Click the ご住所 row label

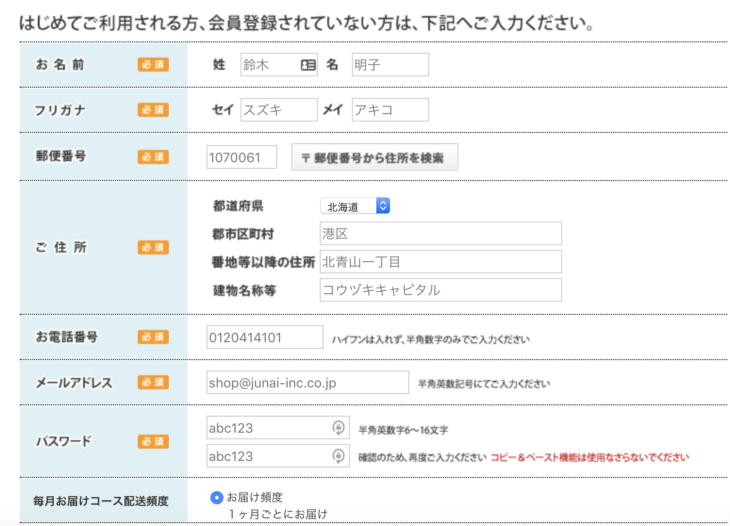[61, 247]
